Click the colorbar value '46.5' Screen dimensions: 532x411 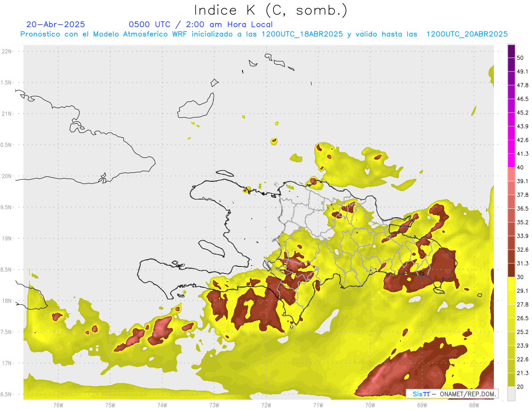pyautogui.click(x=523, y=99)
